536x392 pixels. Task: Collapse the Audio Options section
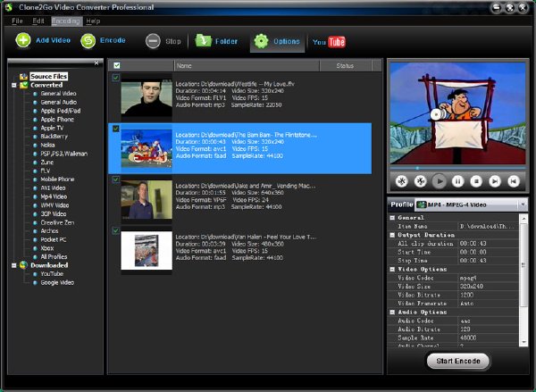[x=392, y=312]
